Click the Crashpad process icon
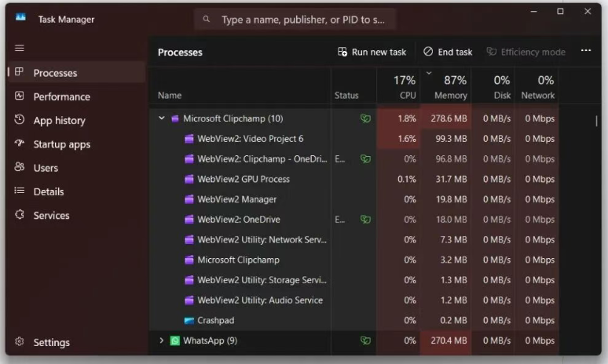 pos(189,321)
